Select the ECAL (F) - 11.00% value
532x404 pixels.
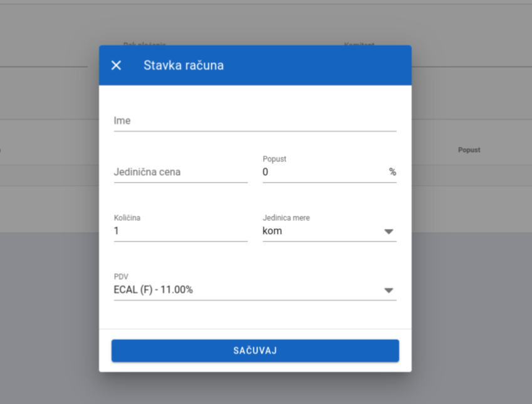pos(154,290)
